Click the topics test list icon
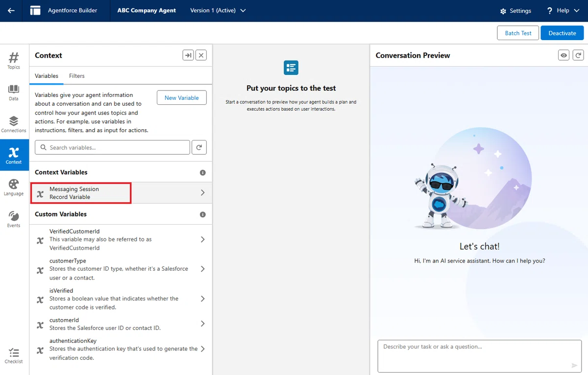This screenshot has width=588, height=375. [x=291, y=68]
